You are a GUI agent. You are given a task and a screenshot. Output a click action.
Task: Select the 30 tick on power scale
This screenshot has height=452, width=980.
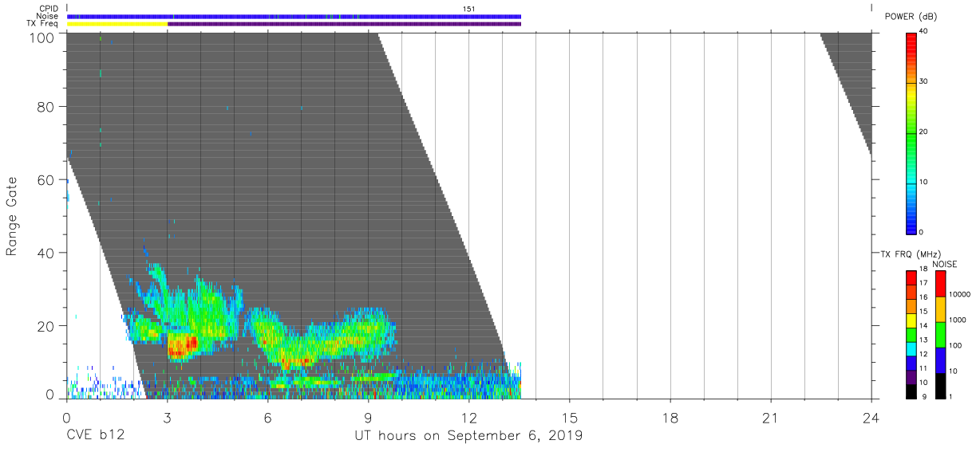coord(923,81)
